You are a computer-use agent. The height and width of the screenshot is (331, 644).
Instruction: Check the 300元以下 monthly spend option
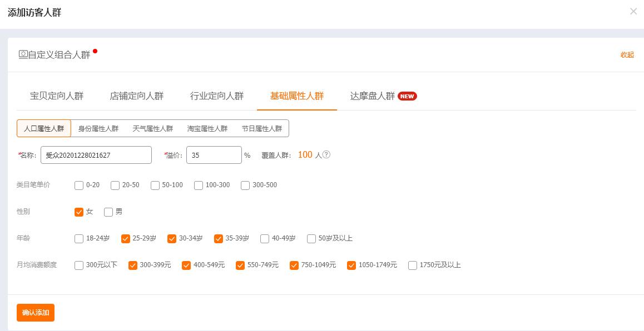(79, 265)
